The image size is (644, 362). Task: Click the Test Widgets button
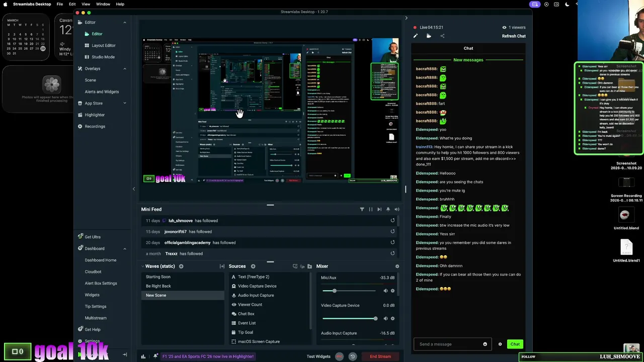[318, 356]
